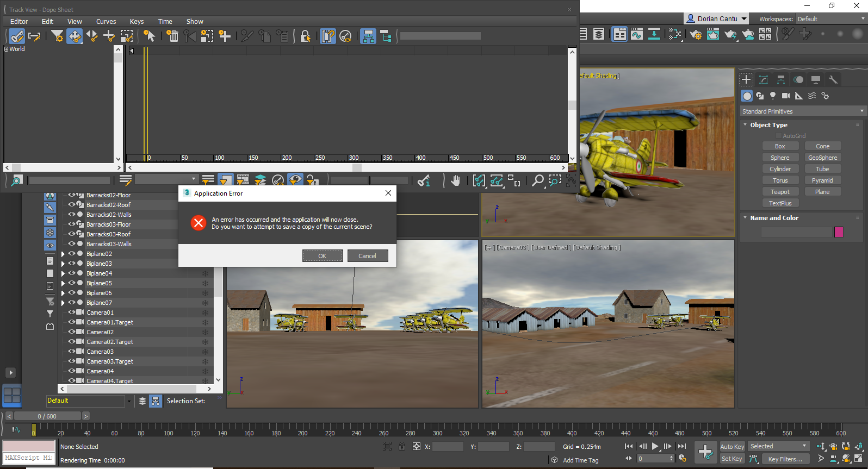Click the Play Animation button
The width and height of the screenshot is (868, 469).
[x=655, y=446]
